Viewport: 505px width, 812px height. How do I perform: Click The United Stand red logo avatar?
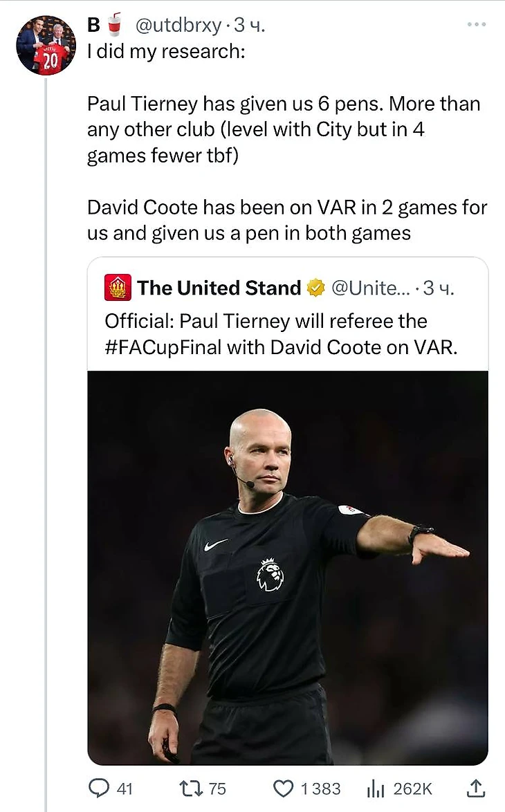click(x=118, y=288)
